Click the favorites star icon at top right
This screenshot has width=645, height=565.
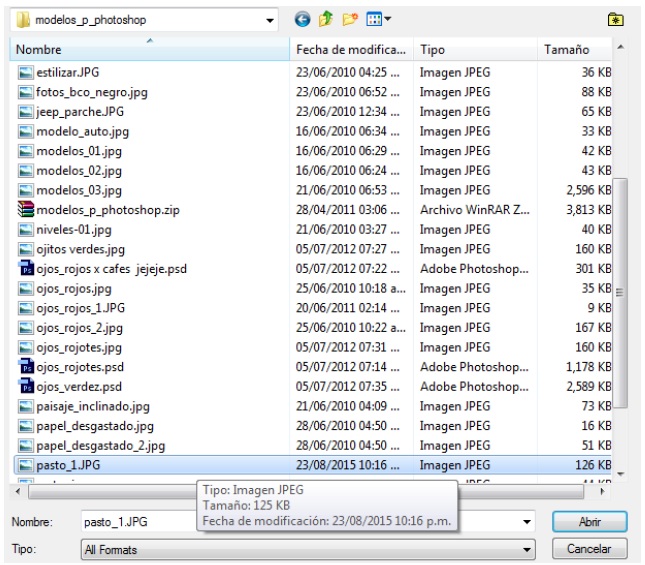tap(616, 19)
